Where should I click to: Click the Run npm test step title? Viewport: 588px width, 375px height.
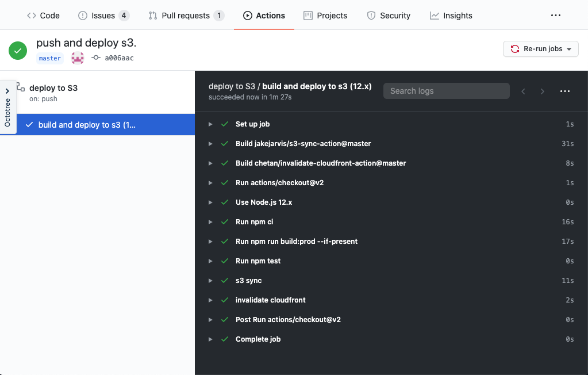pos(258,261)
